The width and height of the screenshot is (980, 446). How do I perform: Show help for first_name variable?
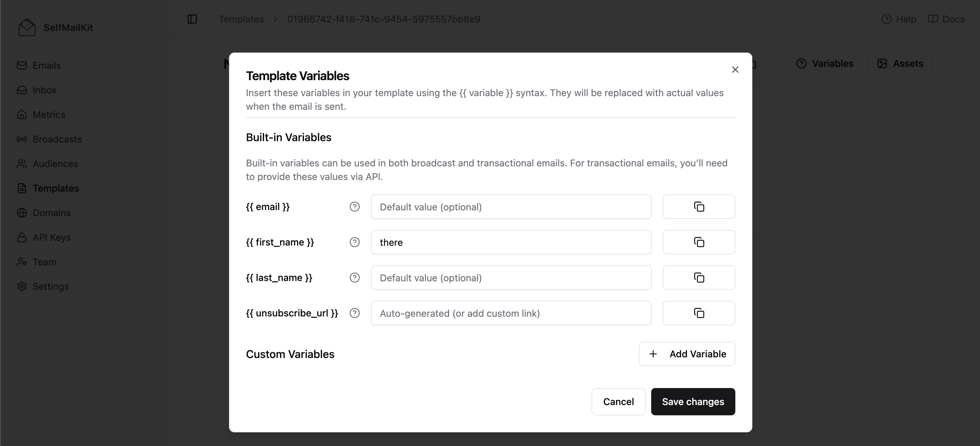(355, 242)
